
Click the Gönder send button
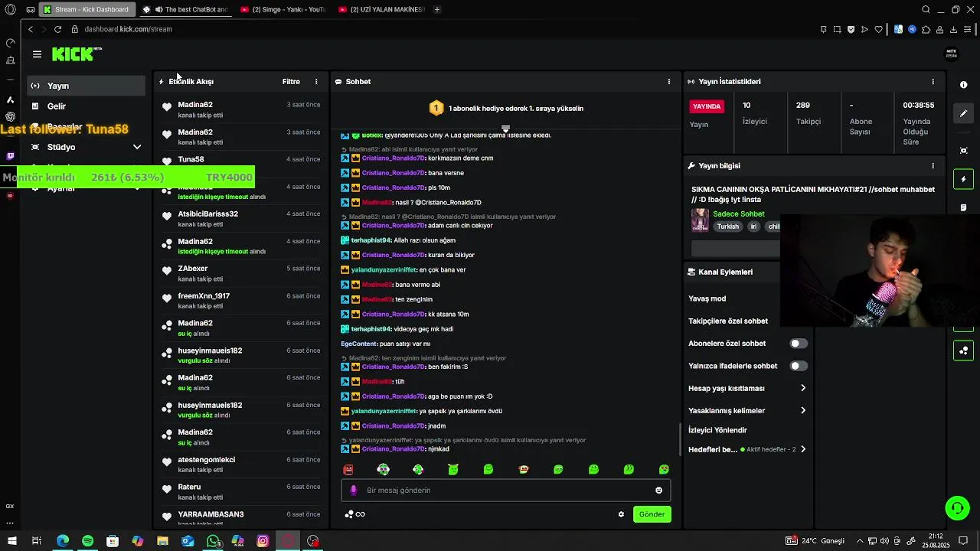[652, 514]
